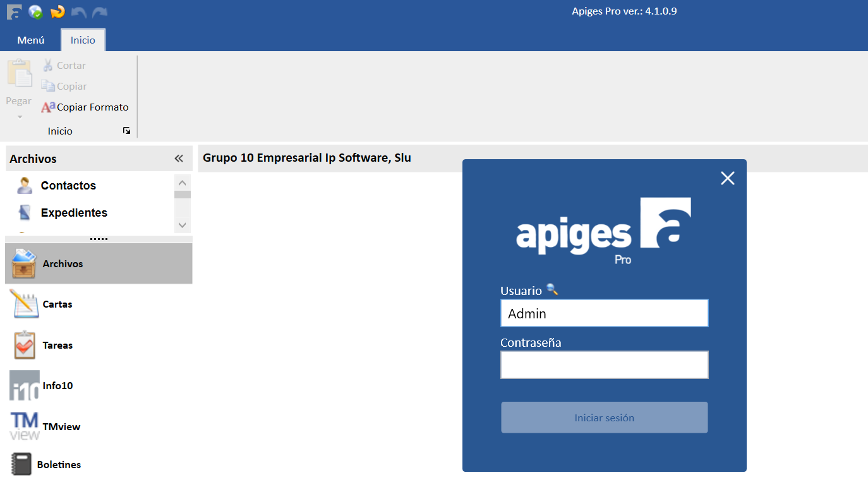Click Copiar Formato in the ribbon
This screenshot has width=868, height=487.
click(85, 107)
